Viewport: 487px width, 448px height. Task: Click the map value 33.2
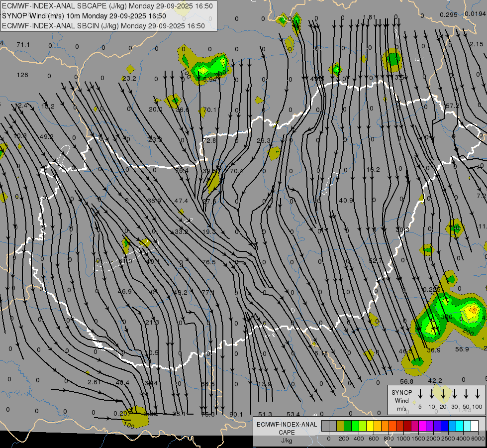pyautogui.click(x=182, y=231)
